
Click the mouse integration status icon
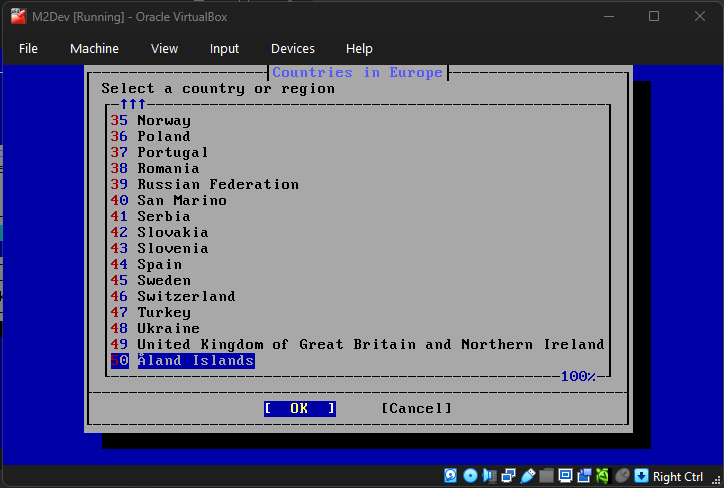622,476
